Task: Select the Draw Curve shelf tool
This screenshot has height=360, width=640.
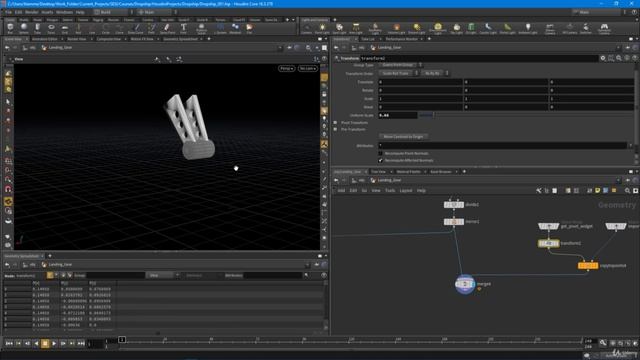Action: [136, 28]
